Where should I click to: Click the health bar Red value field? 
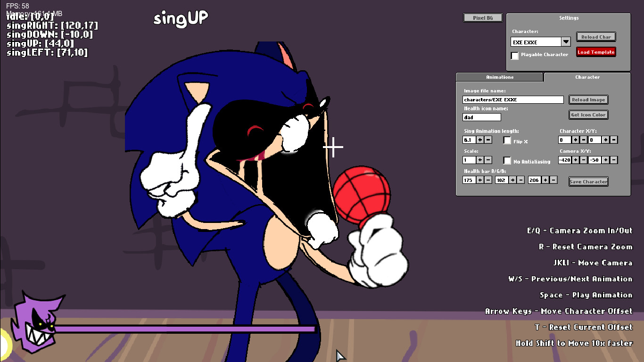click(x=470, y=180)
